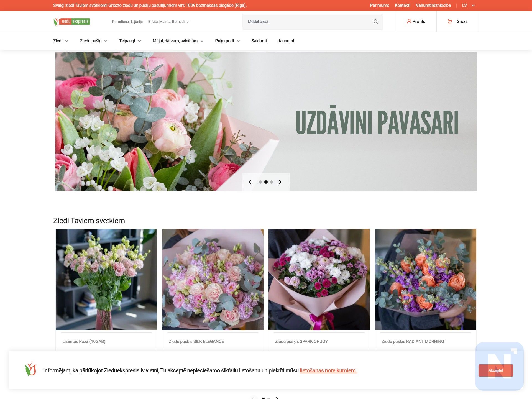Screen dimensions: 532x399
Task: Open Lizantes Rozā product image
Action: coord(106,280)
